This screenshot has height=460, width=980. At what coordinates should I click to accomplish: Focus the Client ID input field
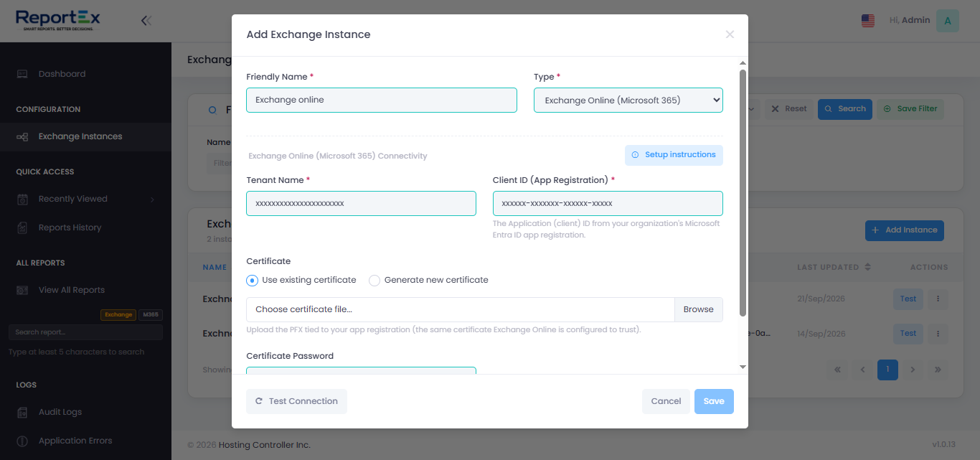click(608, 203)
